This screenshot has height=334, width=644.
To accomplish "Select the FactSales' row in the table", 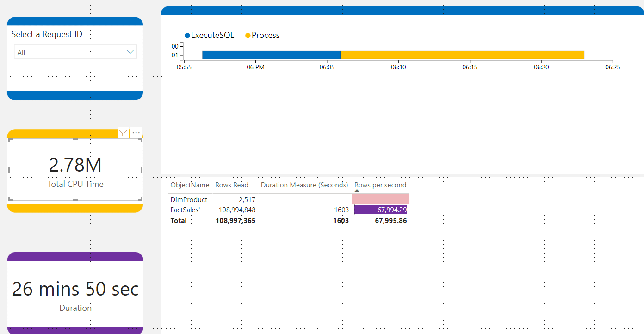I will (186, 210).
